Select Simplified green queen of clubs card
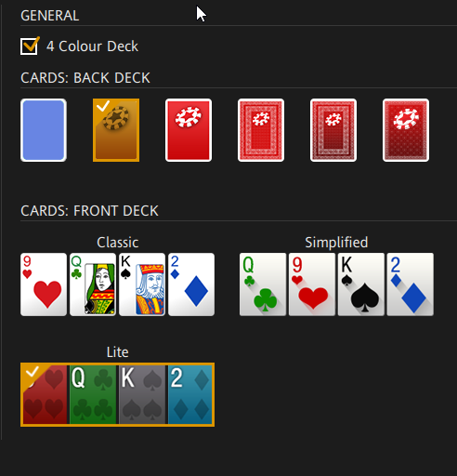The image size is (457, 476). click(x=263, y=284)
